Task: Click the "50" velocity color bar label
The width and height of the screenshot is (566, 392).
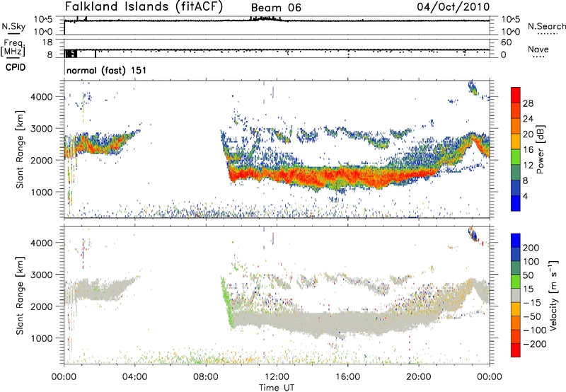Action: 529,275
